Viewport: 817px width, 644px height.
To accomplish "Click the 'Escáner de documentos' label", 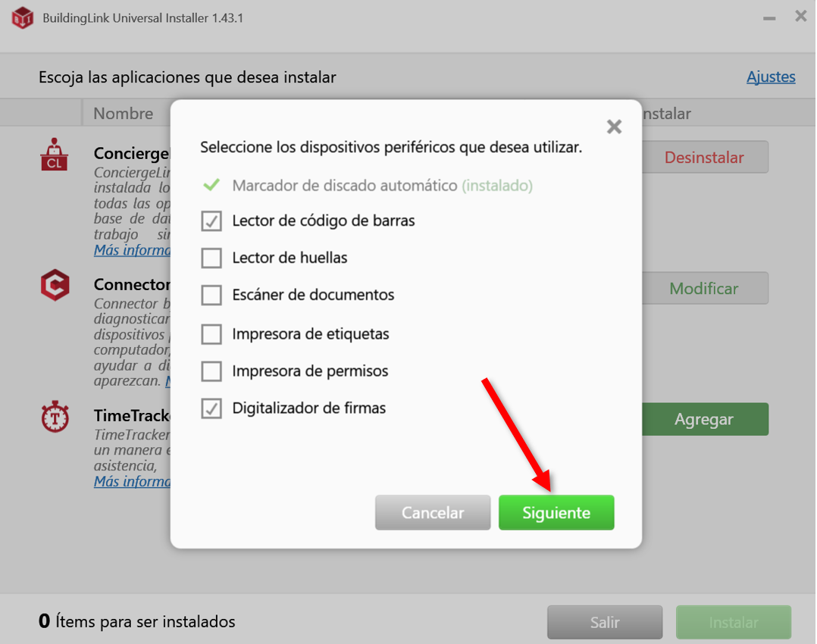I will click(x=313, y=295).
